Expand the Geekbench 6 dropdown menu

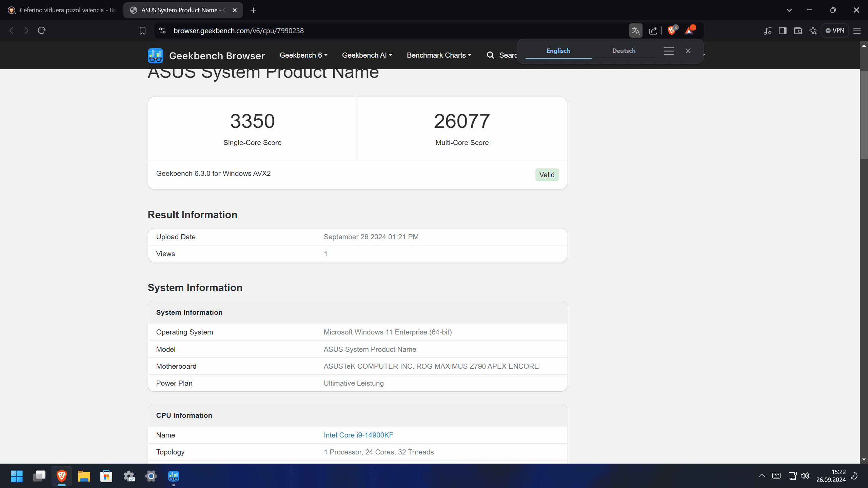303,55
